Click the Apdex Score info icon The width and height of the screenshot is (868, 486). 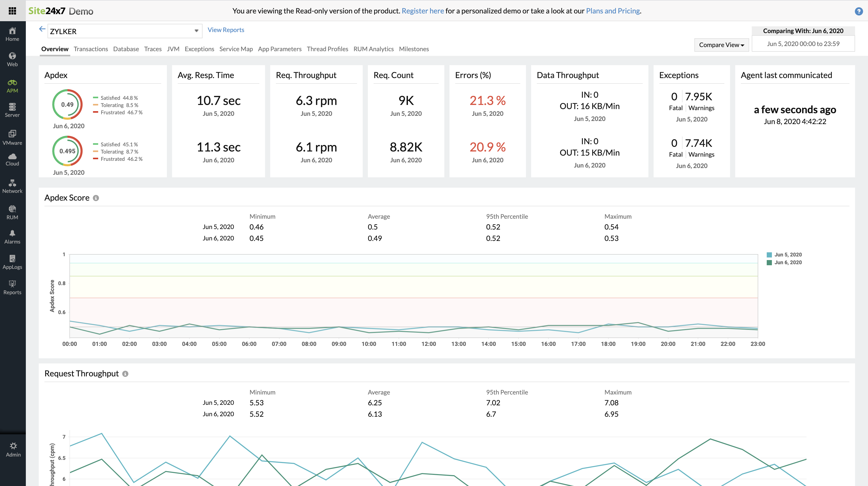click(x=96, y=198)
